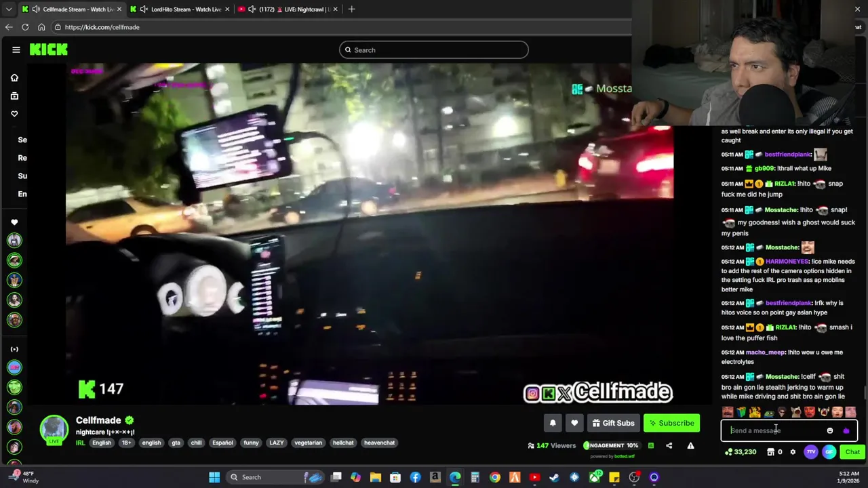Viewport: 868px width, 488px height.
Task: Open the Kick hamburger sidebar menu
Action: (x=16, y=49)
